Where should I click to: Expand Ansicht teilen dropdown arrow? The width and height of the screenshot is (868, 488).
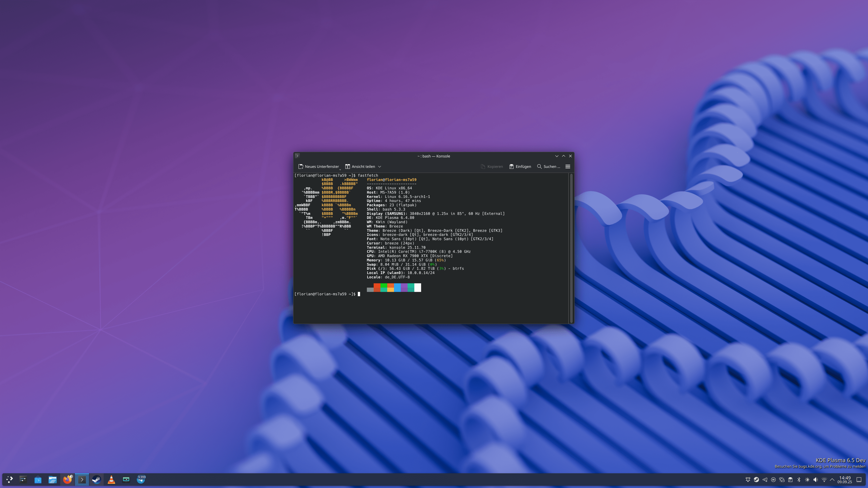[x=380, y=166]
